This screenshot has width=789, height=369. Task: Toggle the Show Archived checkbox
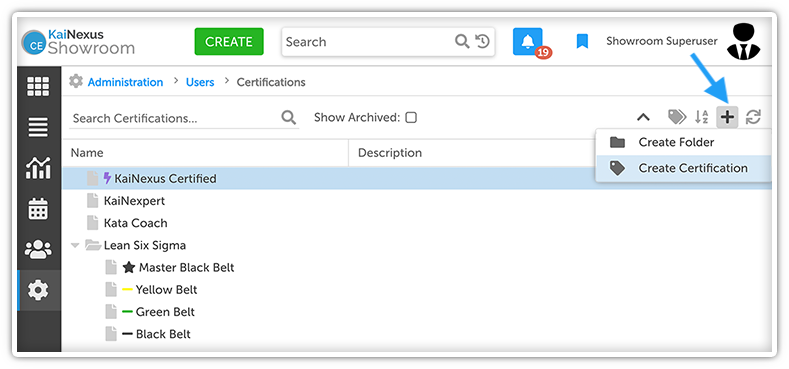(411, 118)
